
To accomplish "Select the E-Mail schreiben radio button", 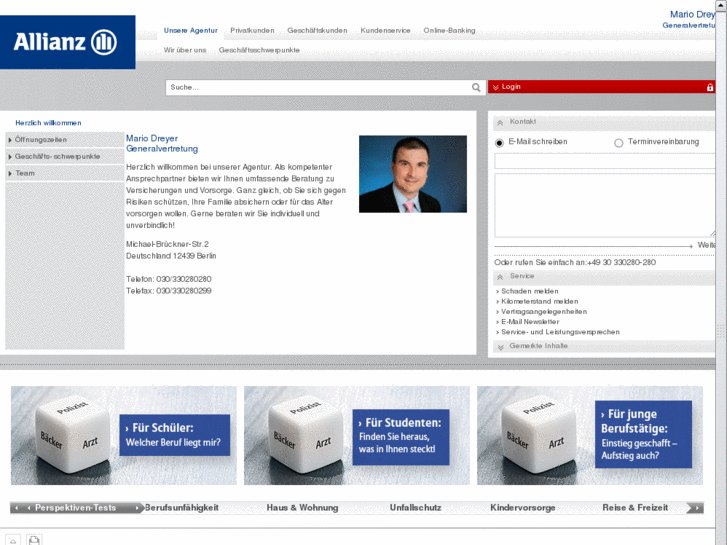I will 499,143.
